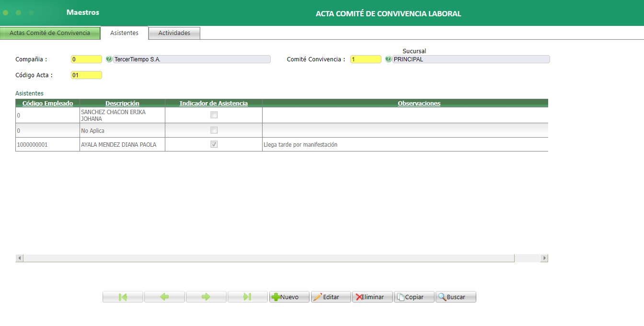Click the Editar button
This screenshot has height=326, width=644.
pyautogui.click(x=331, y=297)
